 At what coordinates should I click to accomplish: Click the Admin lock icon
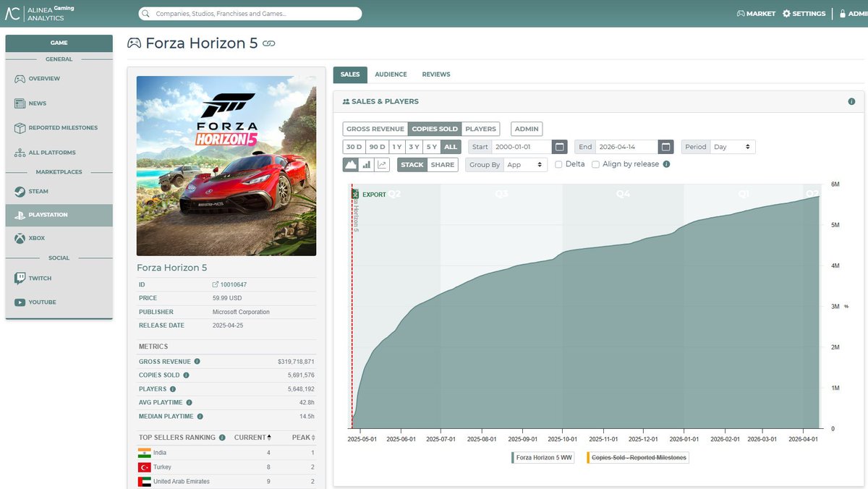click(x=842, y=14)
